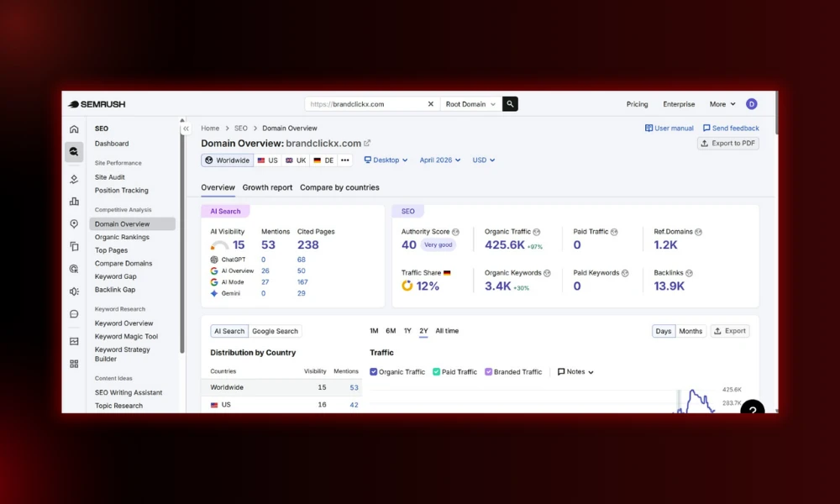Select All time range
The width and height of the screenshot is (840, 504).
[447, 331]
